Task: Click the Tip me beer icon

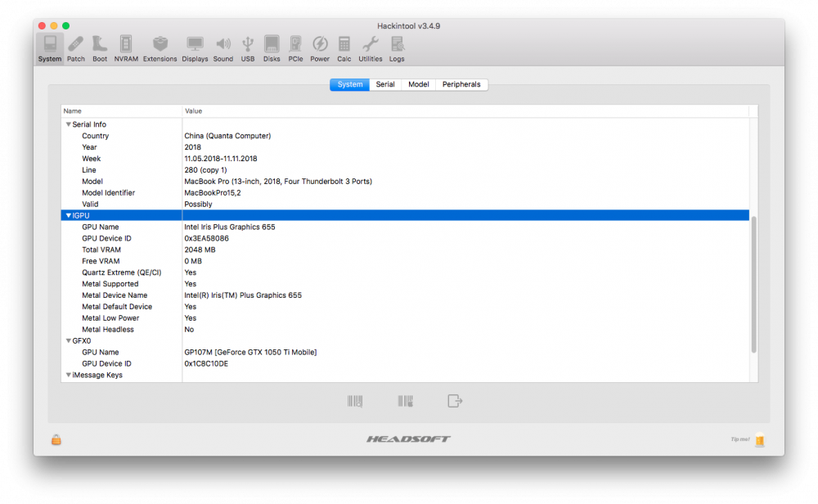Action: 760,440
